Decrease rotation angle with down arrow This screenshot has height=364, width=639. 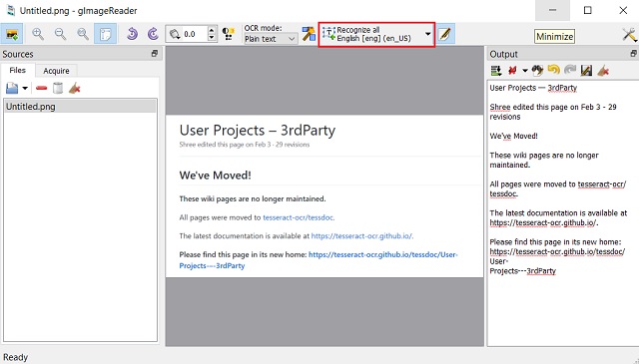(x=211, y=38)
